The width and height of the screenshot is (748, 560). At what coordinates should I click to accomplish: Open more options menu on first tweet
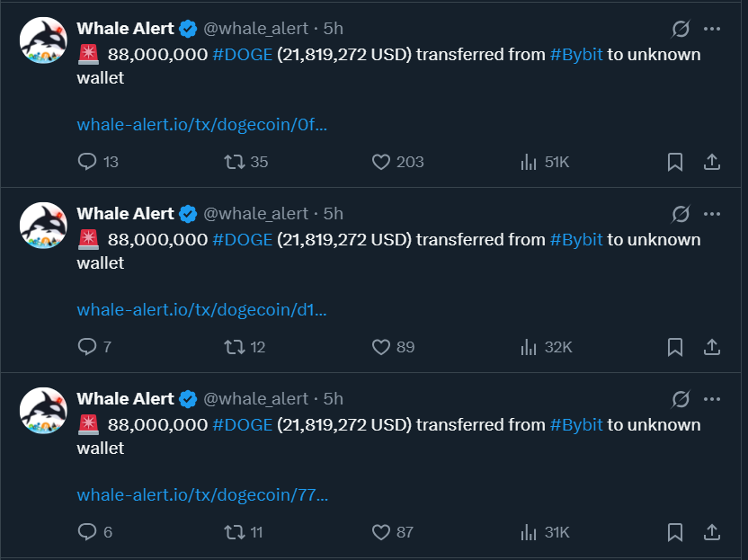(712, 29)
